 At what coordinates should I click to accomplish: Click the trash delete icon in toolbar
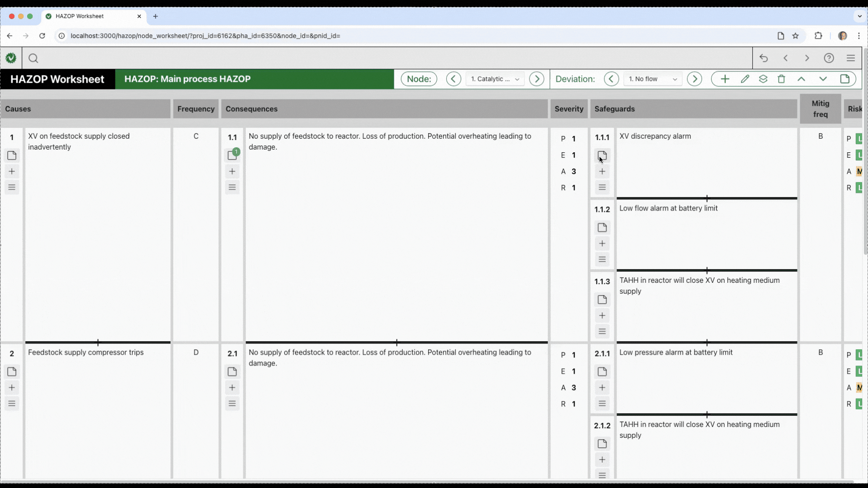(x=781, y=79)
